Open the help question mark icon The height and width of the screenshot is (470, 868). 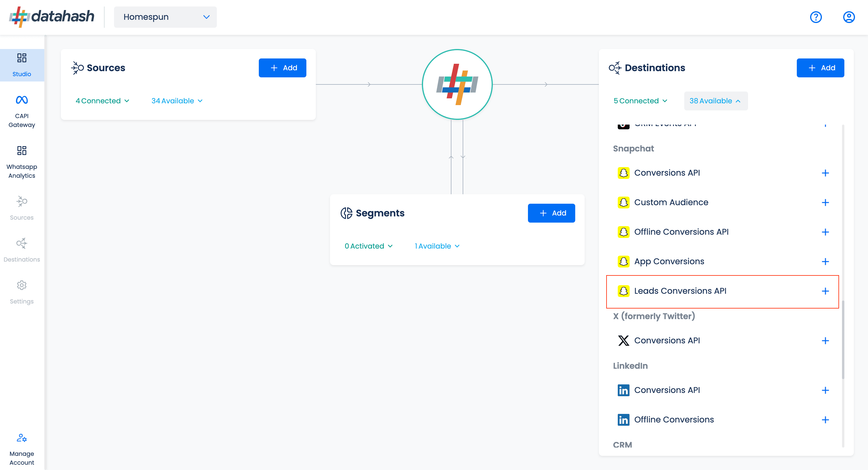point(816,17)
